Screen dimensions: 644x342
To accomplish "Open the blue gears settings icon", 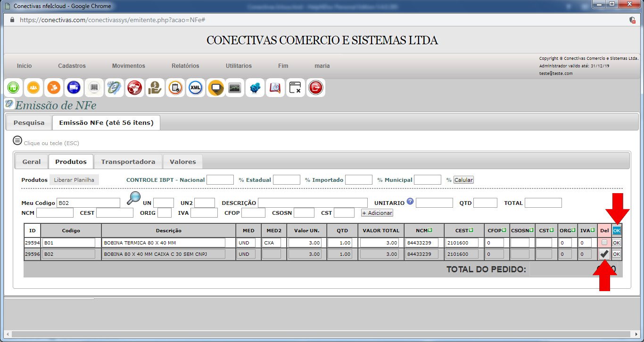I will click(255, 88).
